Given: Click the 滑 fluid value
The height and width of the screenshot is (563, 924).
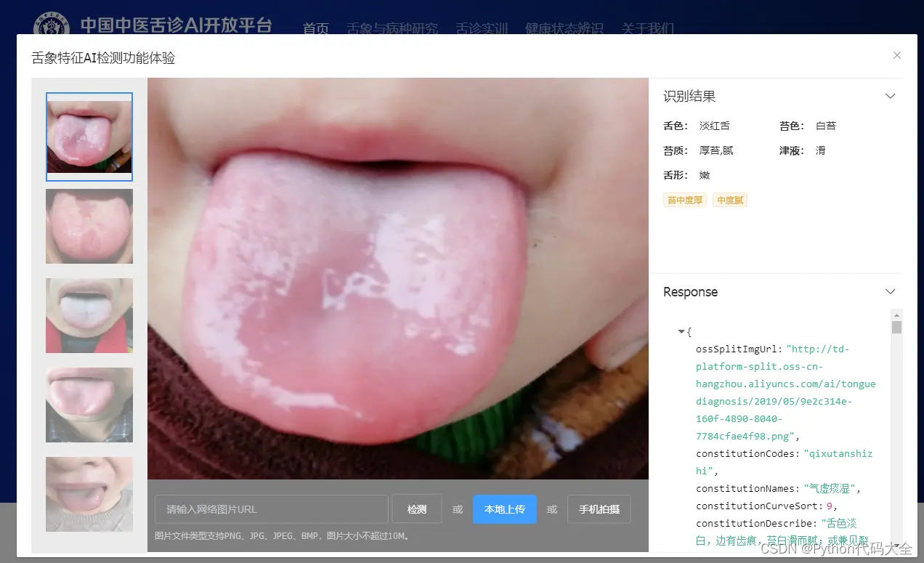Looking at the screenshot, I should pyautogui.click(x=821, y=150).
